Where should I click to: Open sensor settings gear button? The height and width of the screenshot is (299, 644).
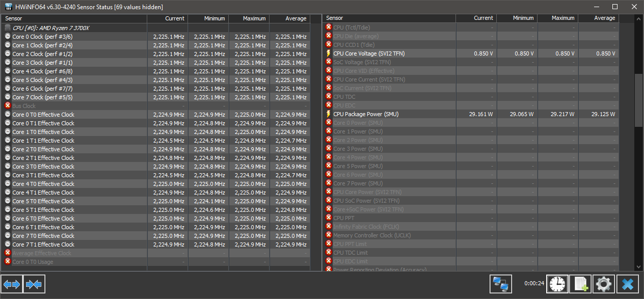pos(604,284)
